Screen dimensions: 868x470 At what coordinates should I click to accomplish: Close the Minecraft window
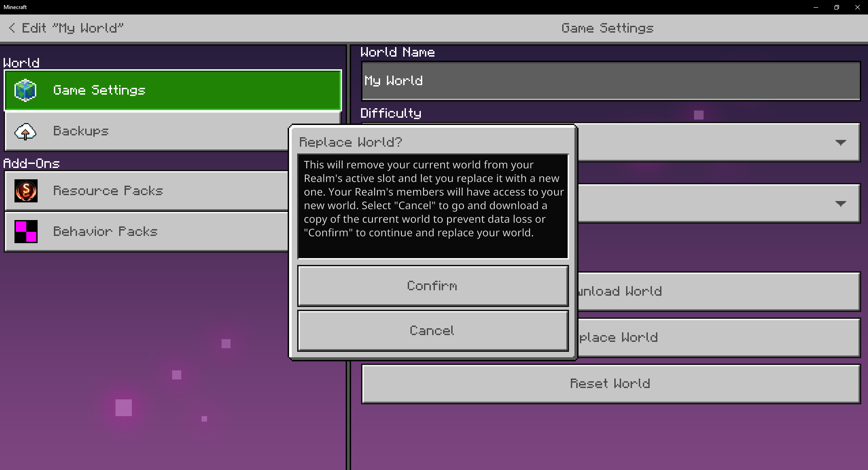[x=858, y=7]
